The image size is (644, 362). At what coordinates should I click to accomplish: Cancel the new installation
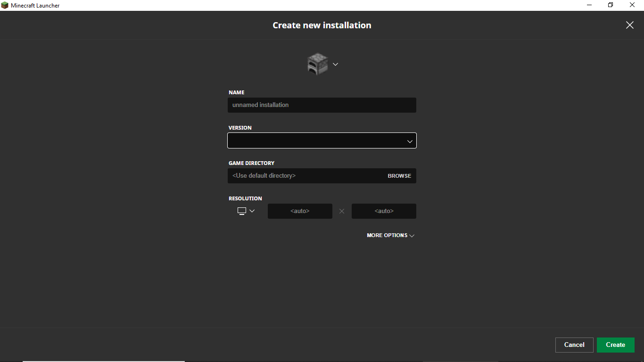pos(574,345)
